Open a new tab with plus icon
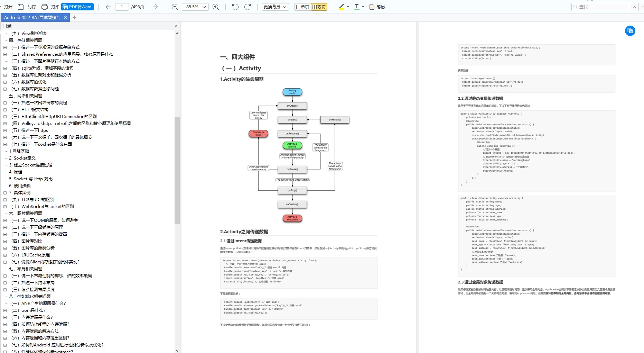644x353 pixels. click(x=74, y=17)
